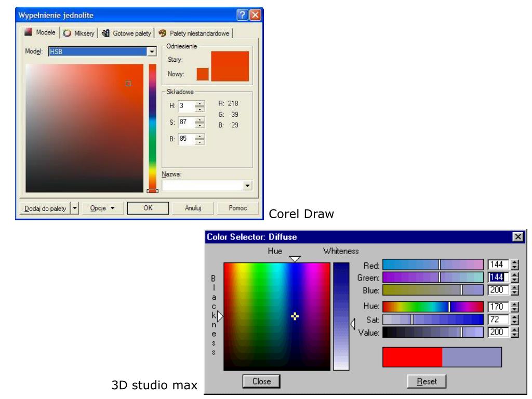Click the hue strip handle at the bottom

(152, 191)
